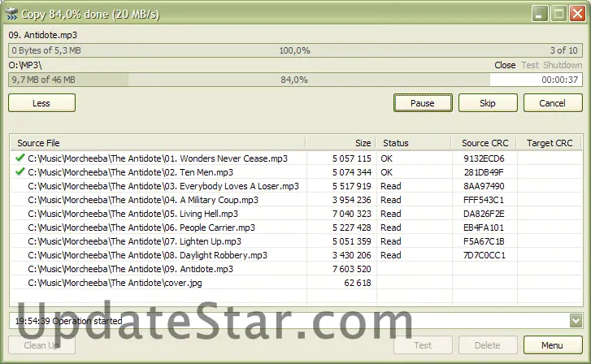Select Close as after-copy action
This screenshot has height=364, width=591.
[x=505, y=65]
